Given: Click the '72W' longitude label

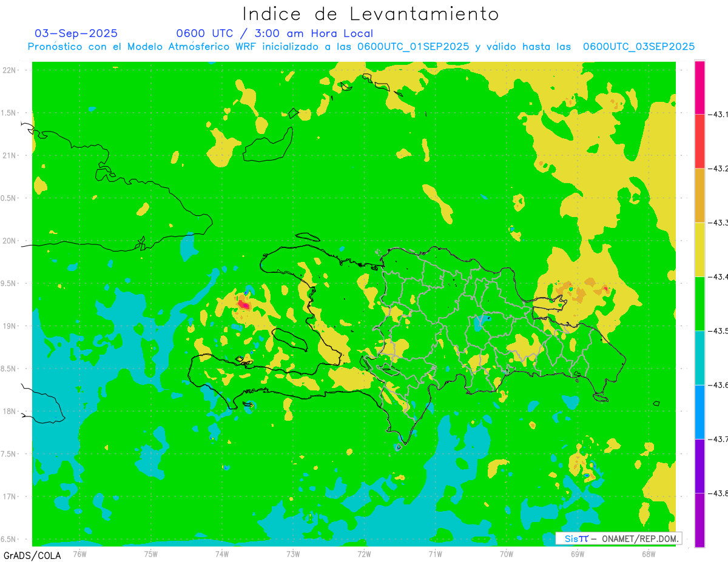Looking at the screenshot, I should [364, 554].
